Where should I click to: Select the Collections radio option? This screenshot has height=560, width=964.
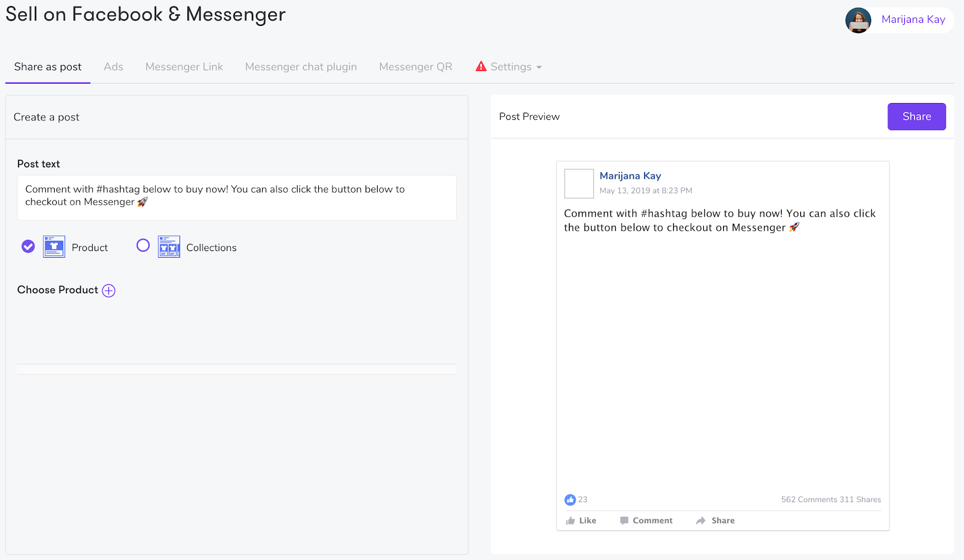pyautogui.click(x=143, y=245)
